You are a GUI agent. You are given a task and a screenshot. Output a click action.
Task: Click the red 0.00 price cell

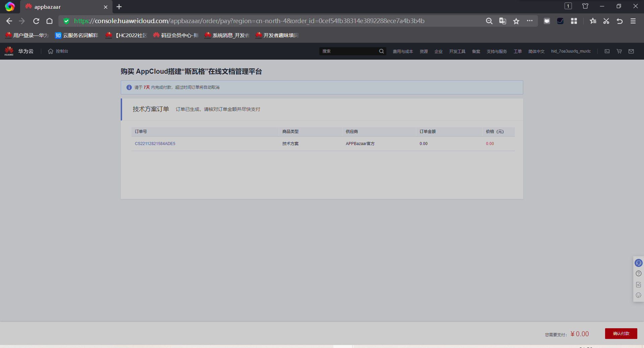(x=490, y=144)
